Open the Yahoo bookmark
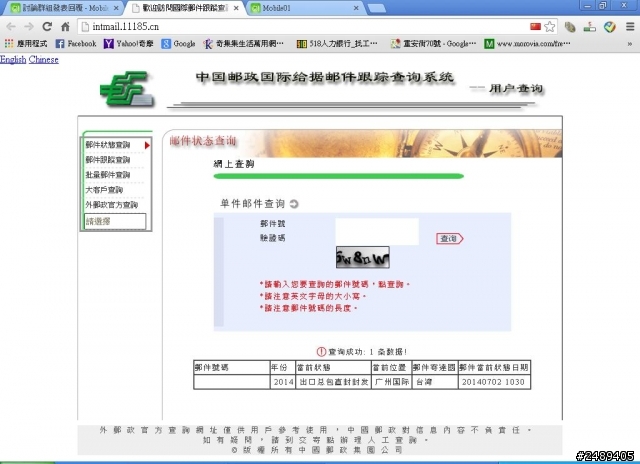This screenshot has width=640, height=464. point(128,43)
